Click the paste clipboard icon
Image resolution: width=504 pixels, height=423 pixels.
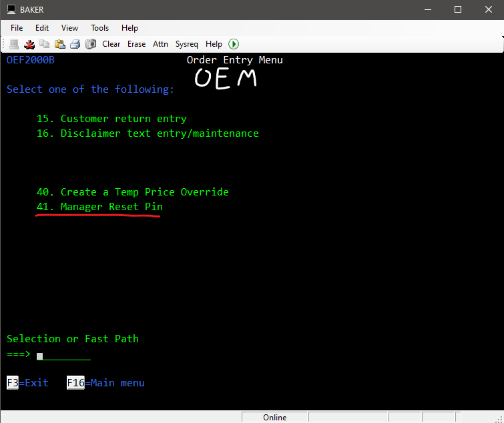[x=60, y=44]
